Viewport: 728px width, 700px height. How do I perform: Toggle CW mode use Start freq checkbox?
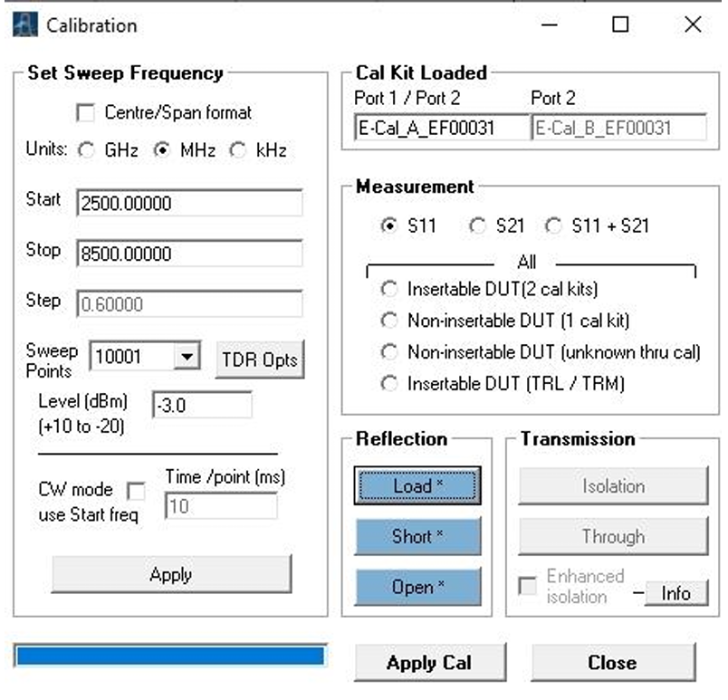(135, 491)
